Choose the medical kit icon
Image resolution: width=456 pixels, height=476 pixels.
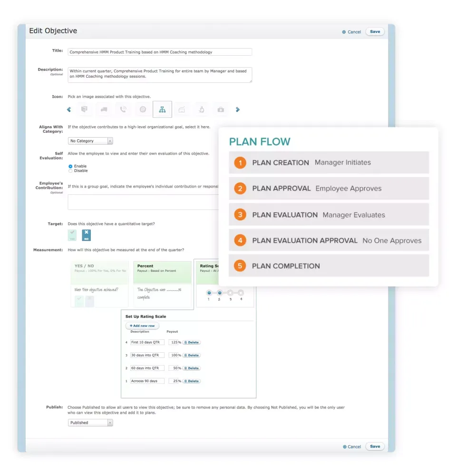tap(221, 109)
